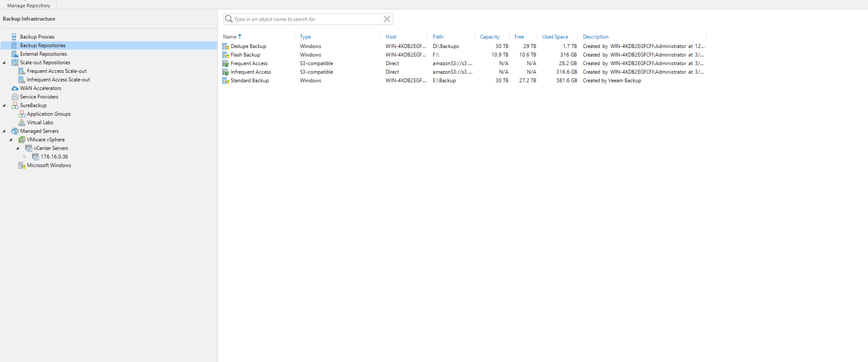Viewport: 868px width, 362px height.
Task: Collapse the Managed Servers node
Action: (4, 131)
